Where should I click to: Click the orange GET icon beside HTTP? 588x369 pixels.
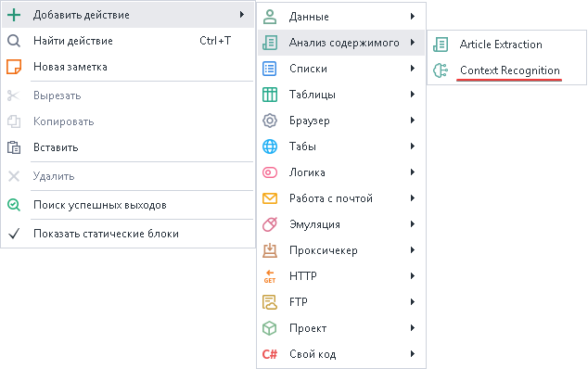270,276
